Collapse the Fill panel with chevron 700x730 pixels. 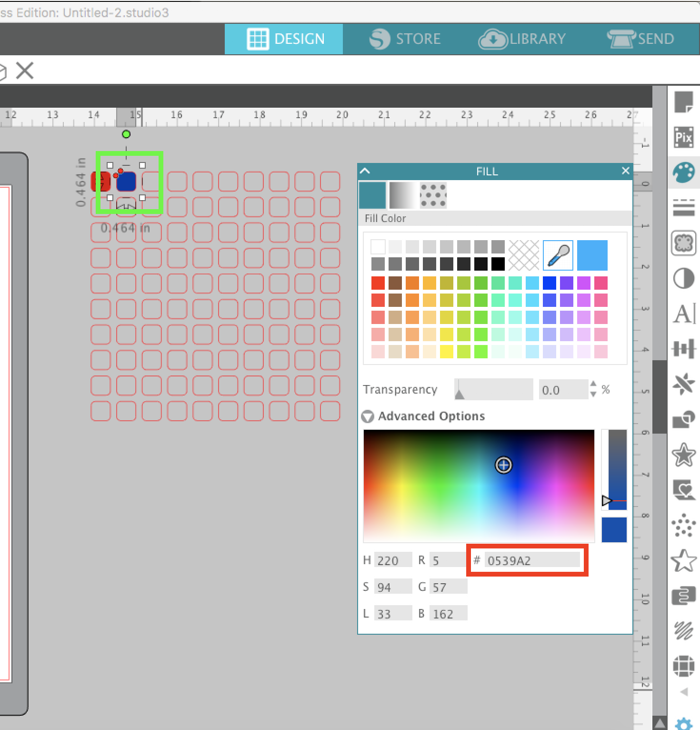(365, 171)
